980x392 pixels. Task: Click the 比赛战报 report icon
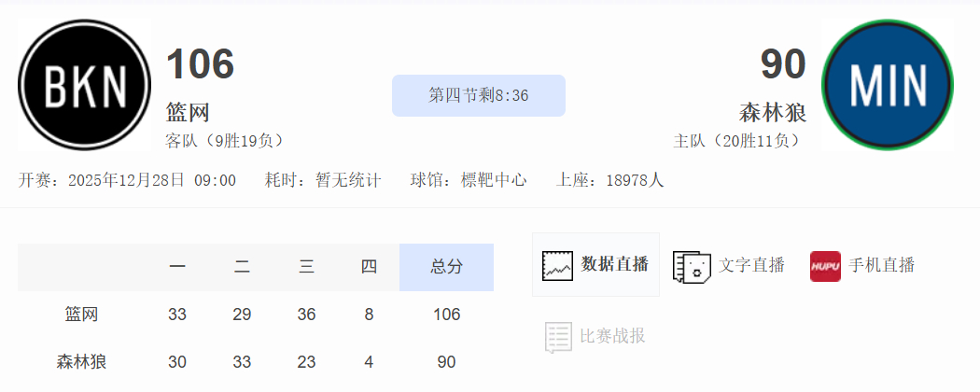(558, 337)
